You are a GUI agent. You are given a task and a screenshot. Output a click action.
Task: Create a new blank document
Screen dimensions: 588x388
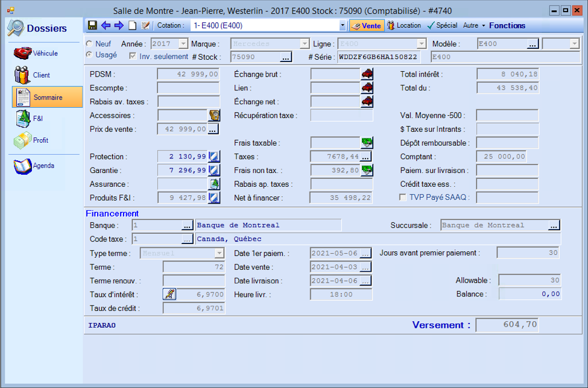[x=132, y=25]
